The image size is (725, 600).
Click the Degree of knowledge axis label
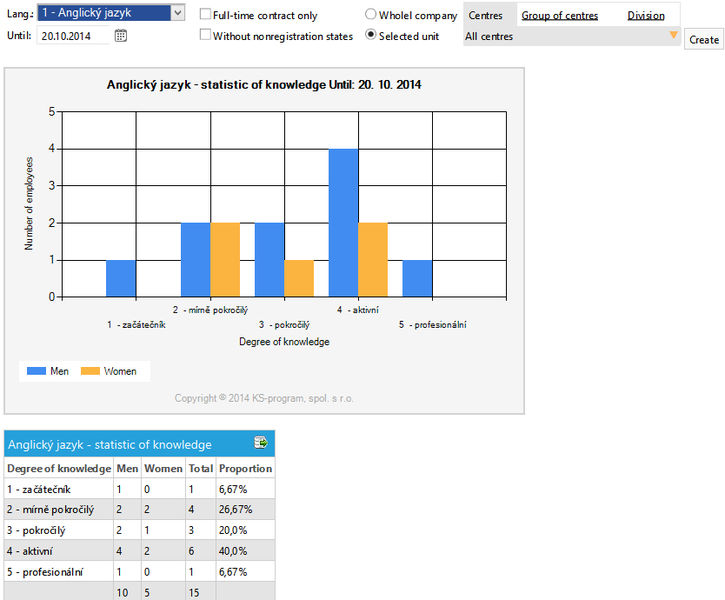coord(284,342)
